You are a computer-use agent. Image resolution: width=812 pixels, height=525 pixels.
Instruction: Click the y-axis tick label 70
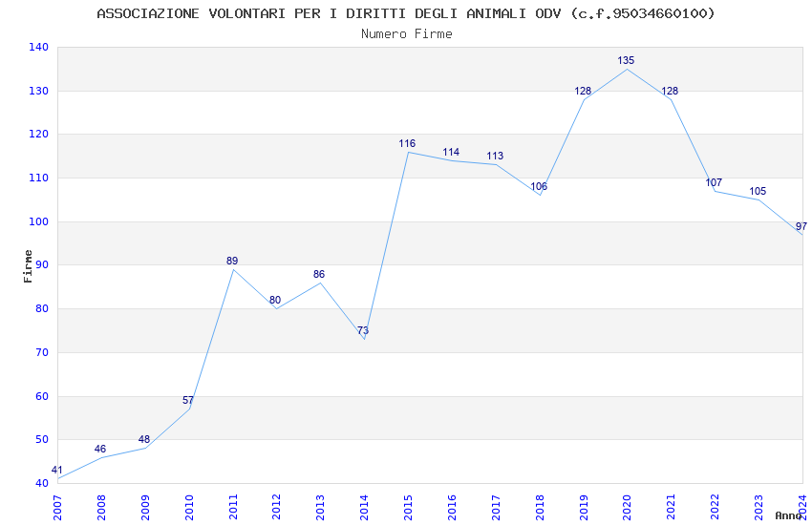click(x=42, y=353)
